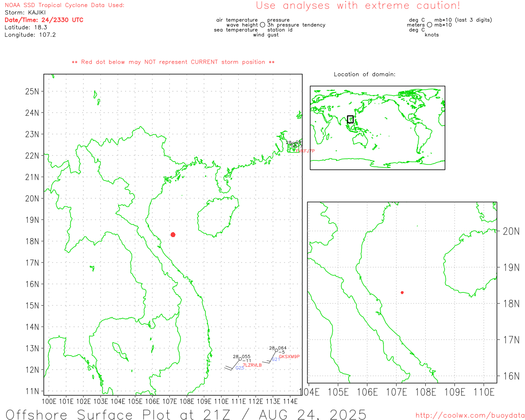Click the legend station circle near wave height
Image resolution: width=525 pixels, height=420 pixels.
[x=262, y=25]
